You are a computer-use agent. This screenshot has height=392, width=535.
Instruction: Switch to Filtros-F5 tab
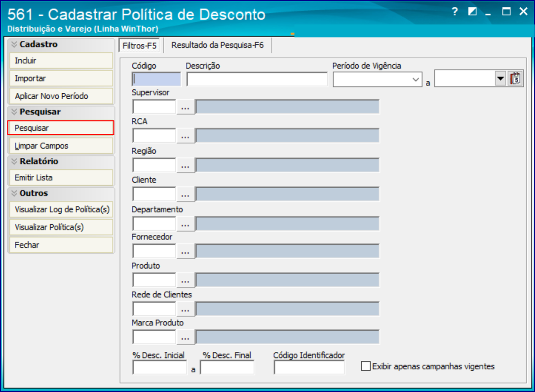coord(140,45)
